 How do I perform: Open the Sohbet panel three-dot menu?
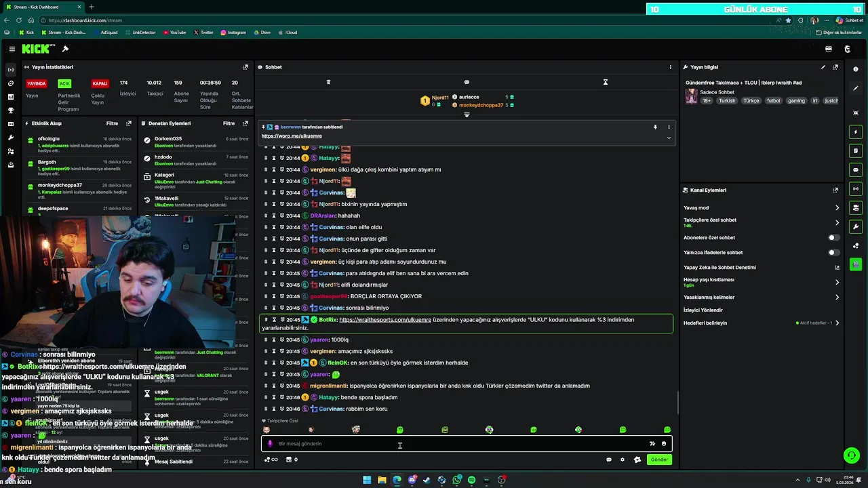click(x=671, y=67)
